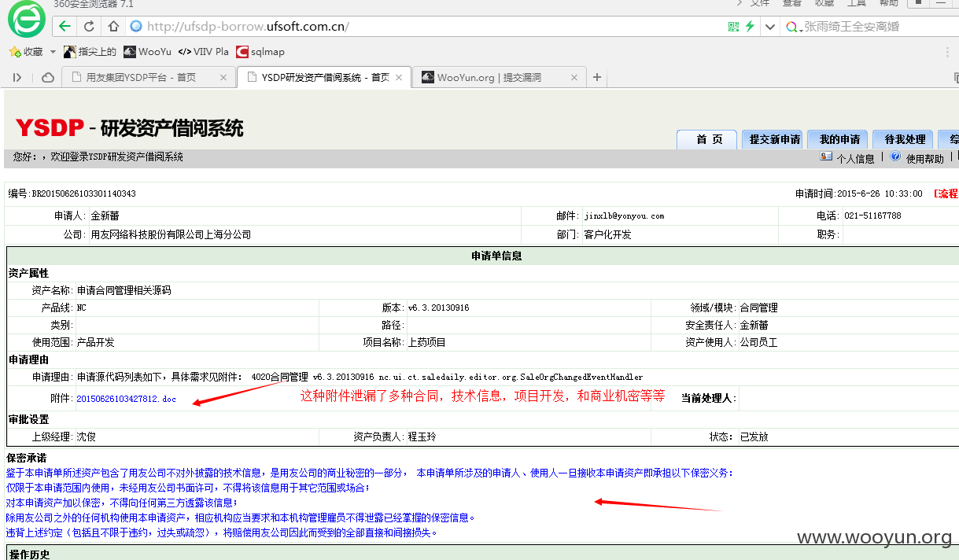
Task: Reload the current page
Action: [89, 26]
